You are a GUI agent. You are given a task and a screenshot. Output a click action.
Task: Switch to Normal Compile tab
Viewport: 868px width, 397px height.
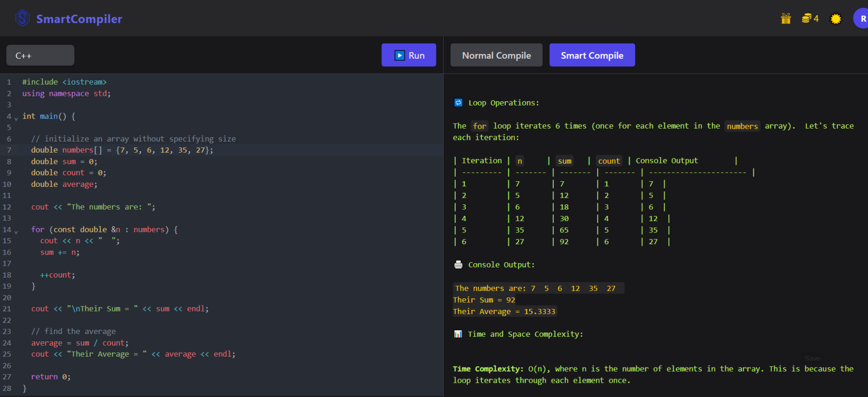pos(496,56)
